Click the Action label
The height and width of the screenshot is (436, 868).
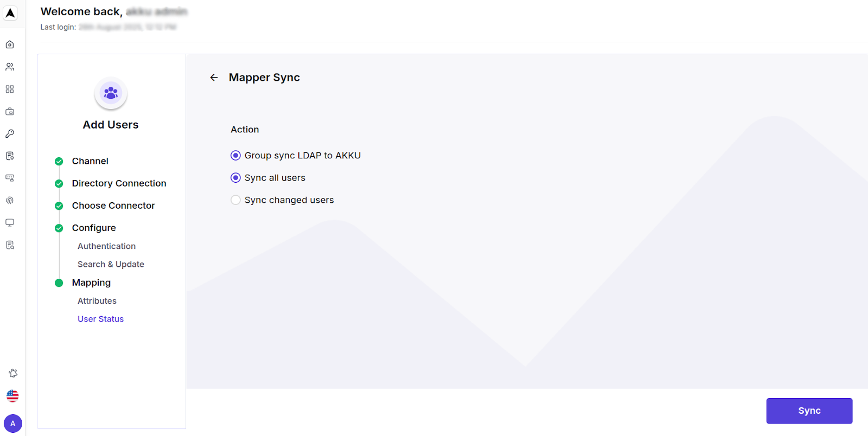[245, 130]
